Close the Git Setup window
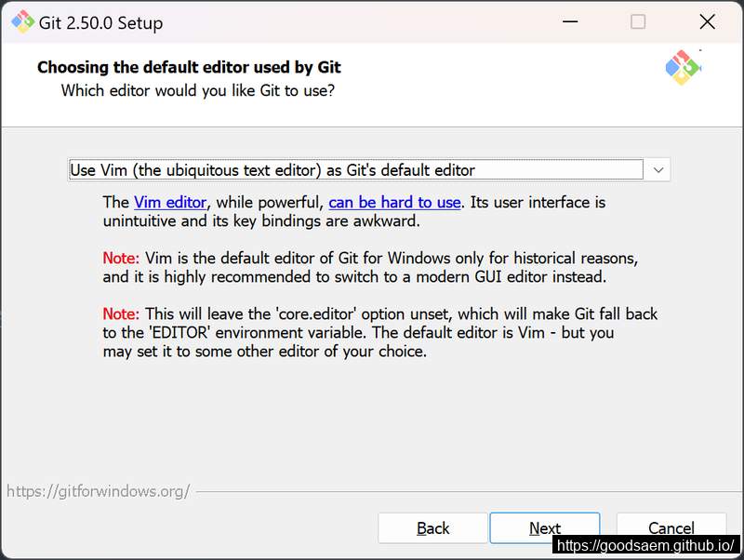The image size is (744, 560). (707, 21)
